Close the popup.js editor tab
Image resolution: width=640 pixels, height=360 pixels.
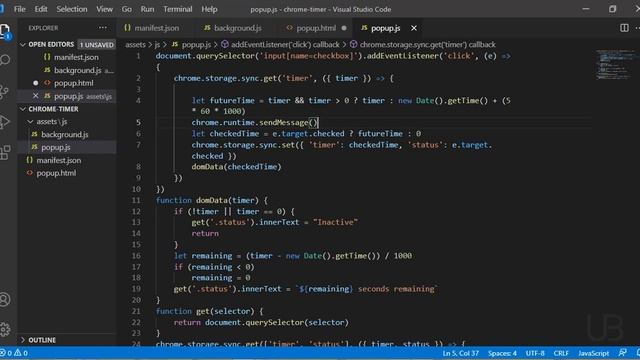(414, 28)
